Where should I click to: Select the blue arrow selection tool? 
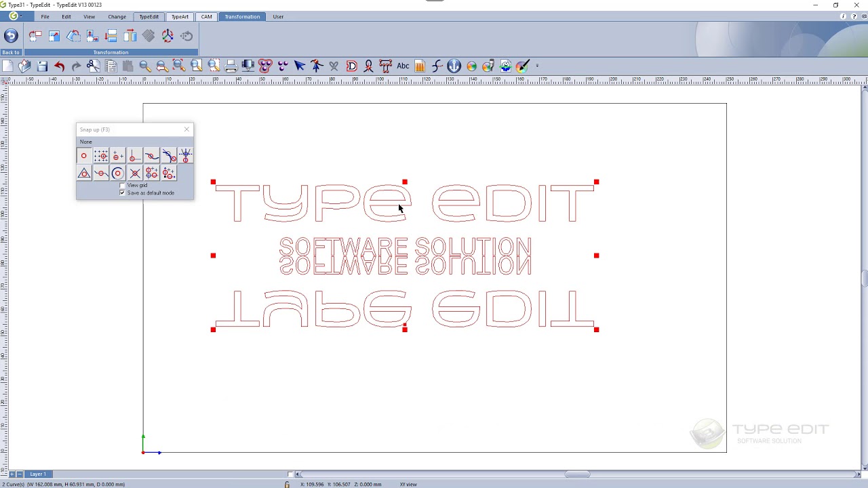(300, 66)
